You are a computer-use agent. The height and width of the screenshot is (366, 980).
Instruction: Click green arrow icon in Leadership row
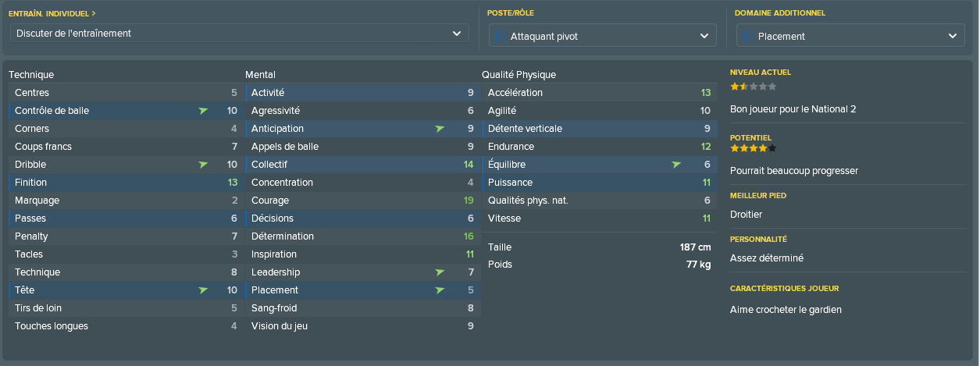click(440, 272)
